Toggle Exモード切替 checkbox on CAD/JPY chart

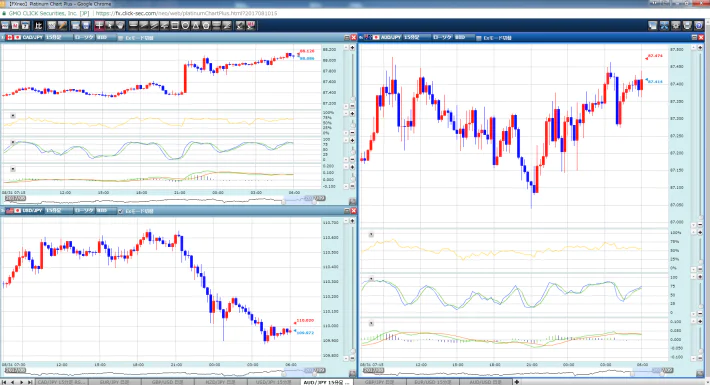[120, 38]
